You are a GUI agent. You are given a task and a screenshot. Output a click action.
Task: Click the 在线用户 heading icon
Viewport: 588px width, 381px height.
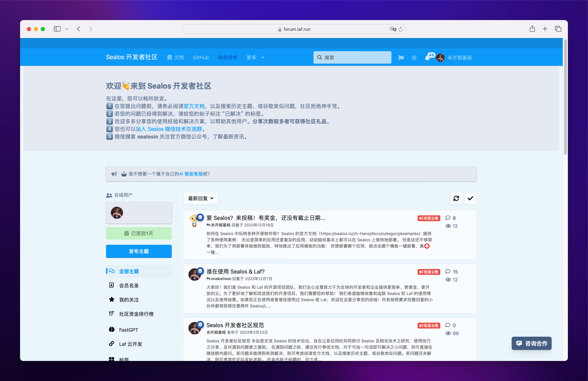109,195
